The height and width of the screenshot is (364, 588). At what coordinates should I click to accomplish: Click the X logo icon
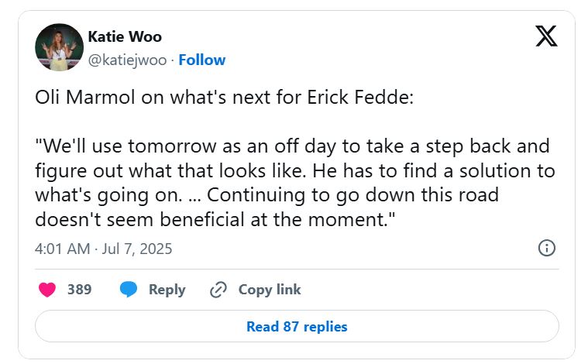546,36
